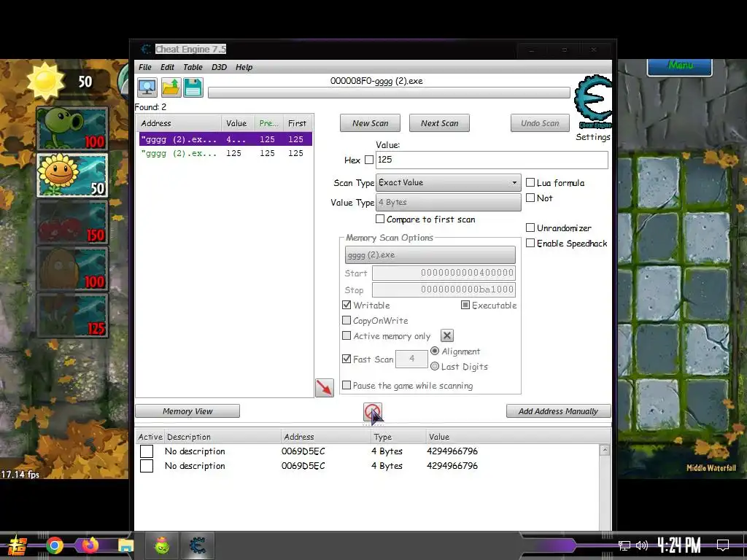Open the network icon in the system tray
The height and width of the screenshot is (560, 747).
coord(624,545)
